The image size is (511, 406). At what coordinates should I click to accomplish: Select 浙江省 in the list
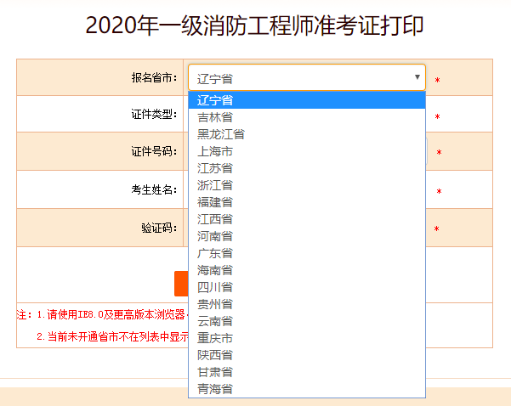coord(307,185)
